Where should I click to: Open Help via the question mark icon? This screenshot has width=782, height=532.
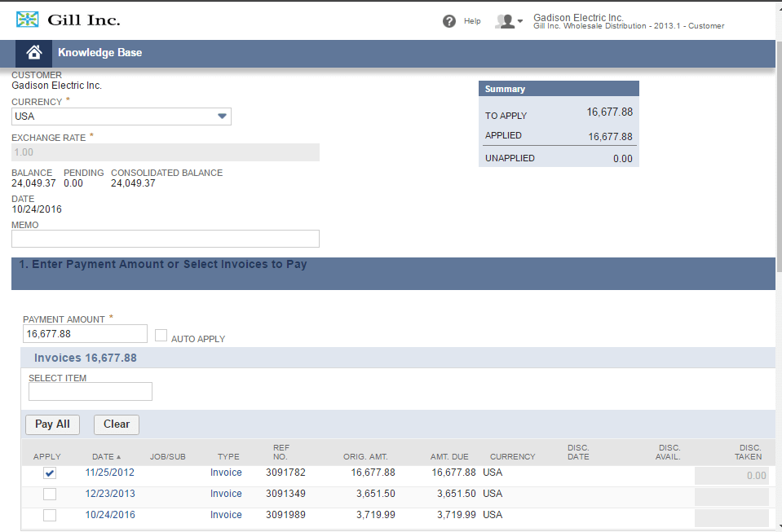coord(449,20)
